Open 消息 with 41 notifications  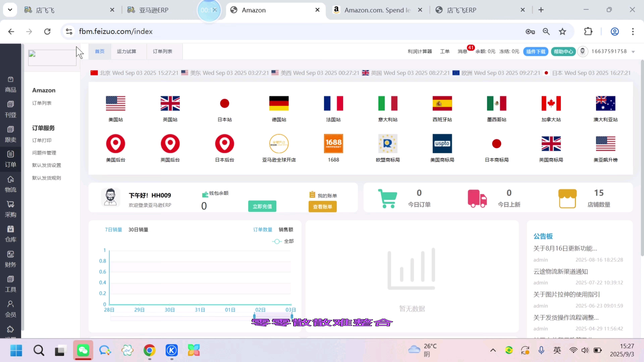pyautogui.click(x=463, y=51)
